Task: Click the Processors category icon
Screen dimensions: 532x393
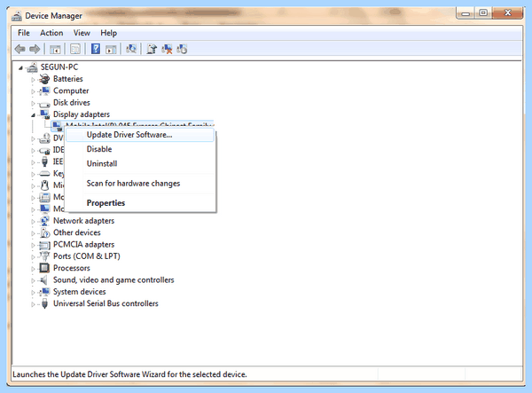Action: pos(44,268)
